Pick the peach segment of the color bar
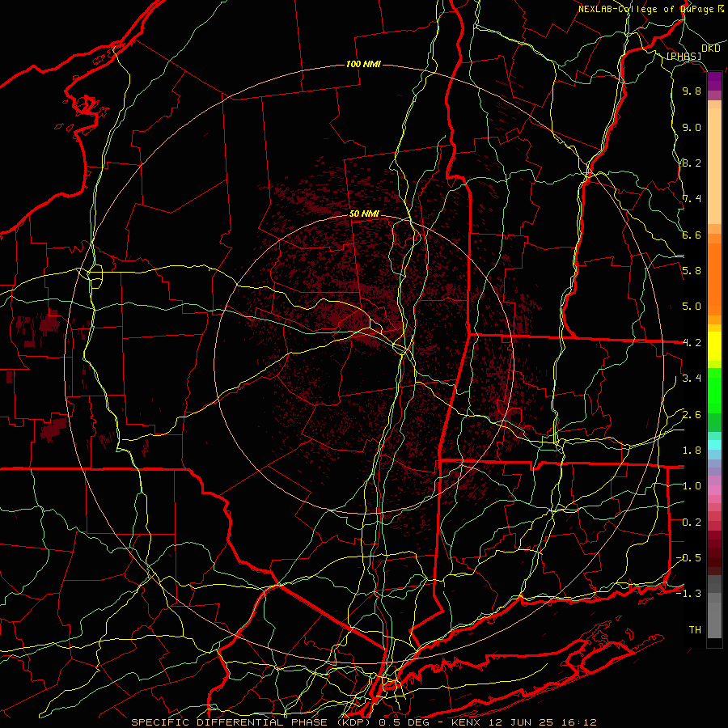728x728 pixels. pos(714,167)
